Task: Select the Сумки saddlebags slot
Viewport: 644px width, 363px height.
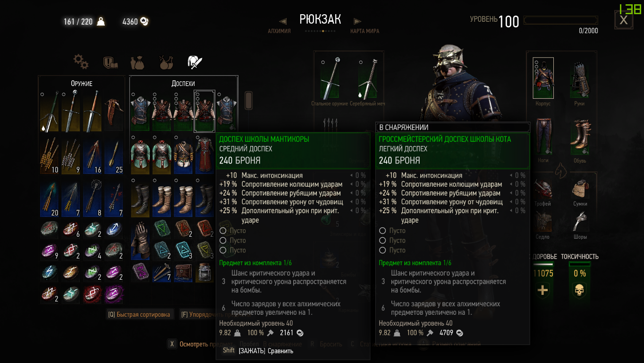Action: click(580, 189)
